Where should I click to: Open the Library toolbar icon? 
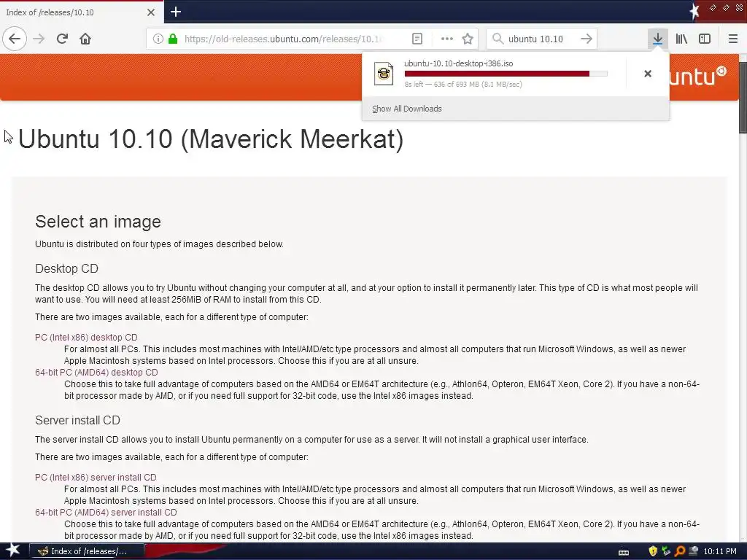[681, 39]
